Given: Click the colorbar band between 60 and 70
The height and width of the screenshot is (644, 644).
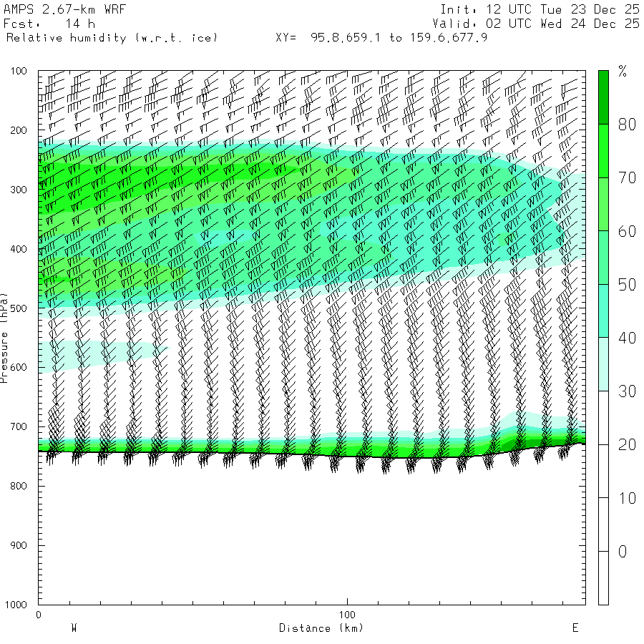Looking at the screenshot, I should pyautogui.click(x=603, y=204).
